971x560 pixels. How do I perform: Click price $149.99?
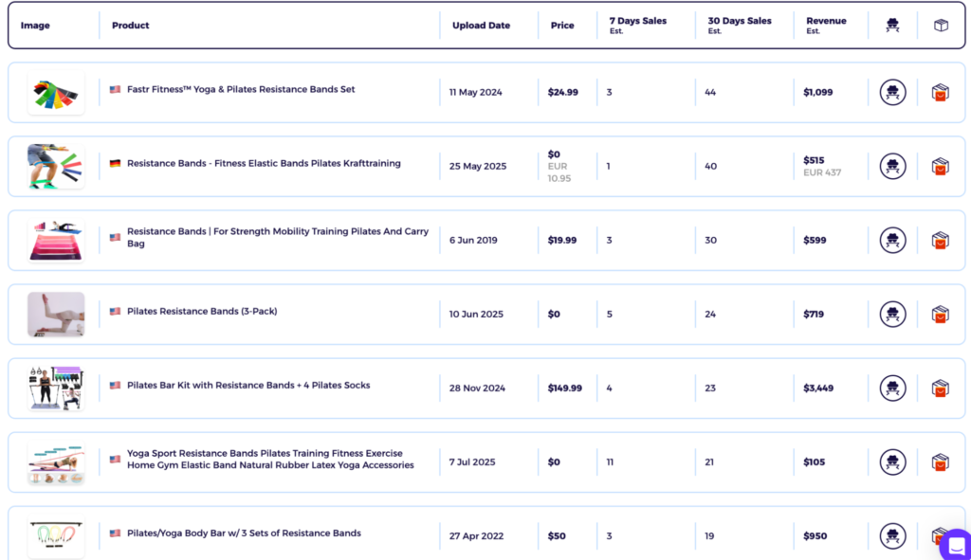565,388
